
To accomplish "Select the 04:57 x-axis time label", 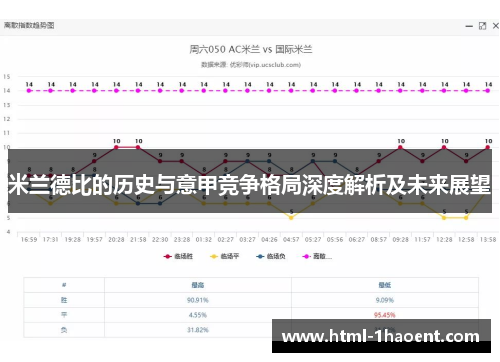I will (x=291, y=240).
